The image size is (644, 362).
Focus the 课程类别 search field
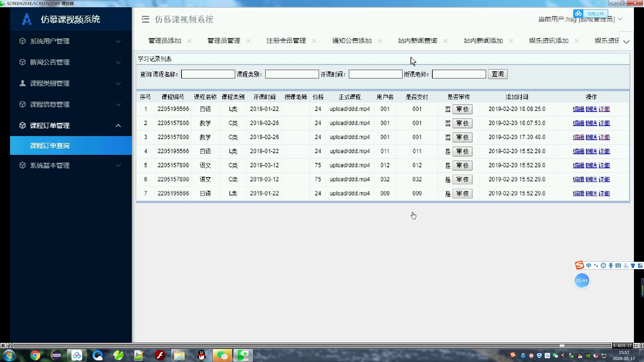tap(292, 74)
